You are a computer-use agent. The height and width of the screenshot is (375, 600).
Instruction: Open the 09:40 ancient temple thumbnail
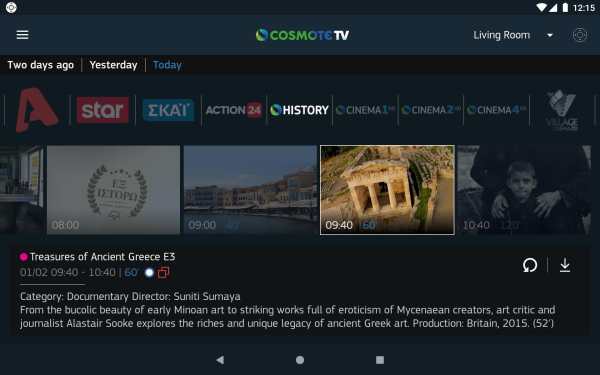pos(387,190)
